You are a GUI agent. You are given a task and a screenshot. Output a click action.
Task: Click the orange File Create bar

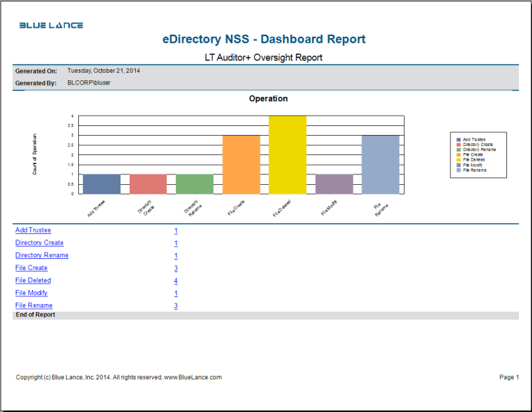pos(241,165)
